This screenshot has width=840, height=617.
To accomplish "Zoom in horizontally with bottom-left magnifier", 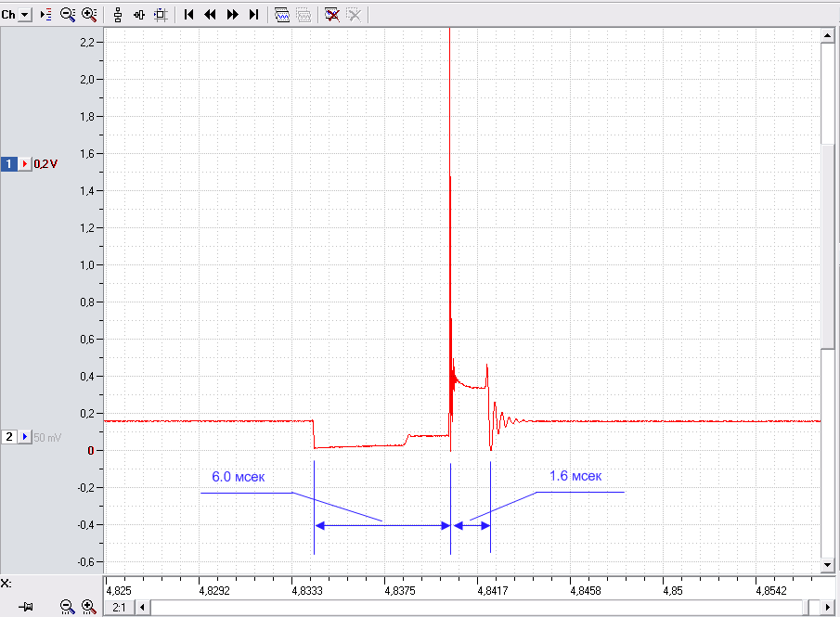I will (89, 607).
